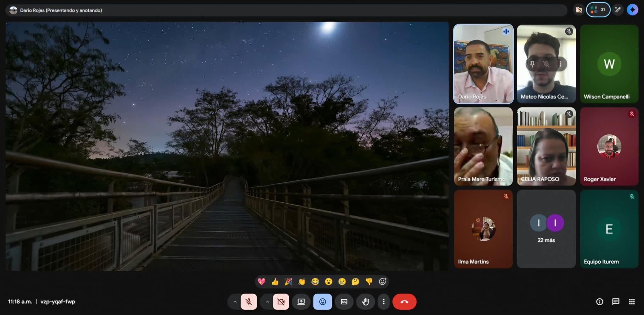This screenshot has width=644, height=315.
Task: Open the chat panel icon
Action: 615,302
